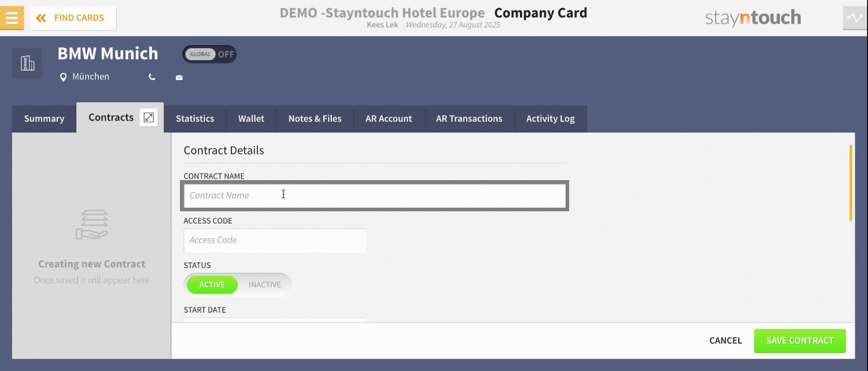
Task: Select the Contracts tab
Action: click(x=111, y=118)
